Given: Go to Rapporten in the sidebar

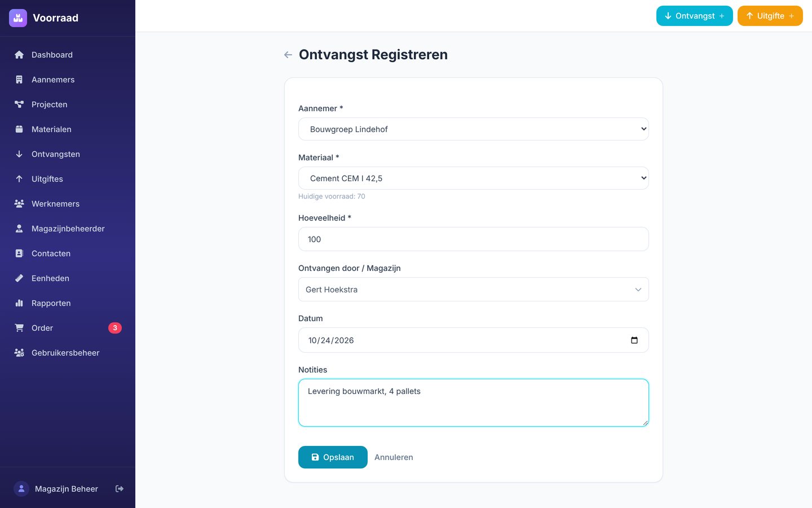Looking at the screenshot, I should click(x=68, y=303).
